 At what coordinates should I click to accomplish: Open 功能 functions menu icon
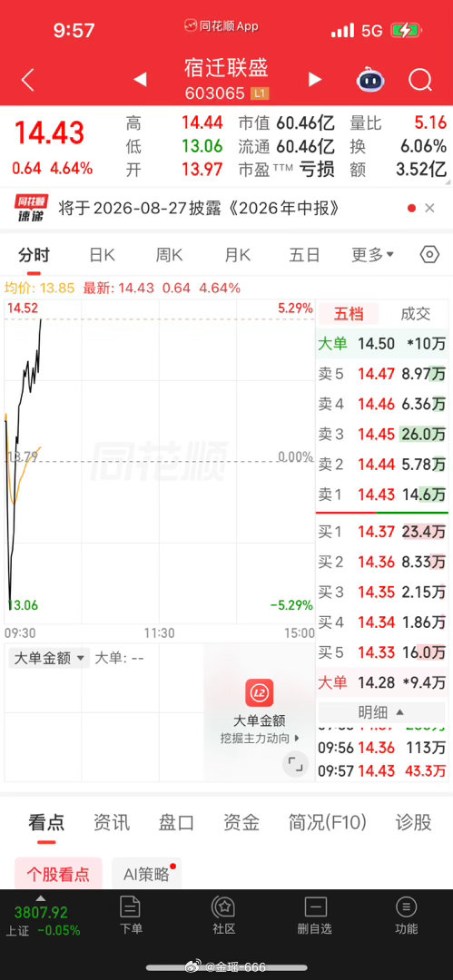406,916
